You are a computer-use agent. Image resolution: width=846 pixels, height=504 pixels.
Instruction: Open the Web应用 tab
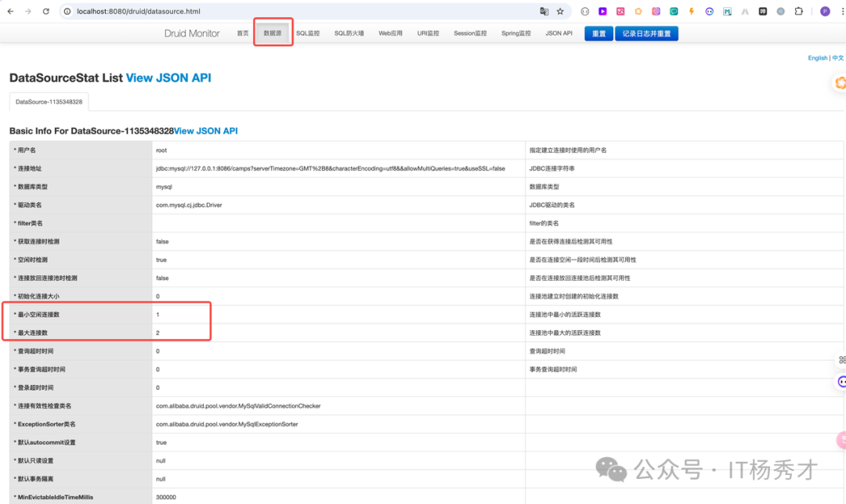391,34
